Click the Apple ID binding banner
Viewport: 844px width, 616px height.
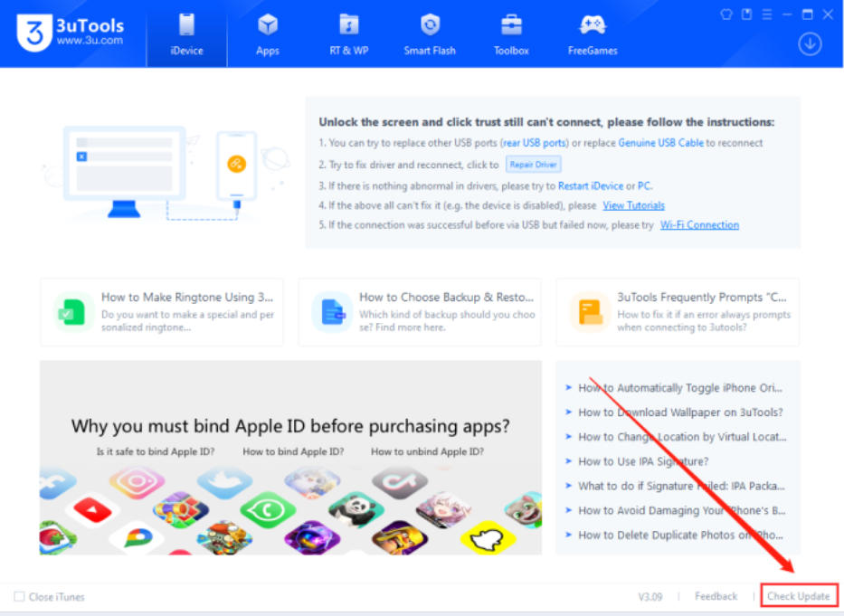(x=289, y=459)
